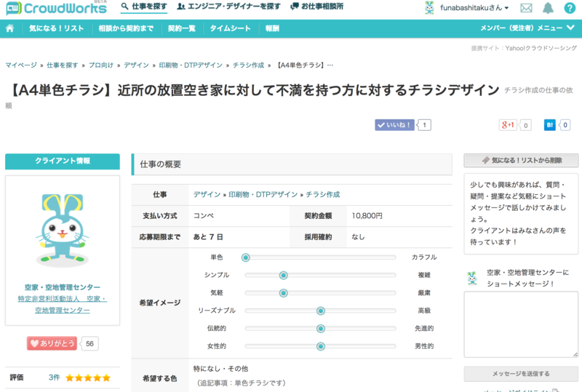Screen dimensions: 582x392
Task: Click 気になる！リストから削除 button
Action: 521,160
